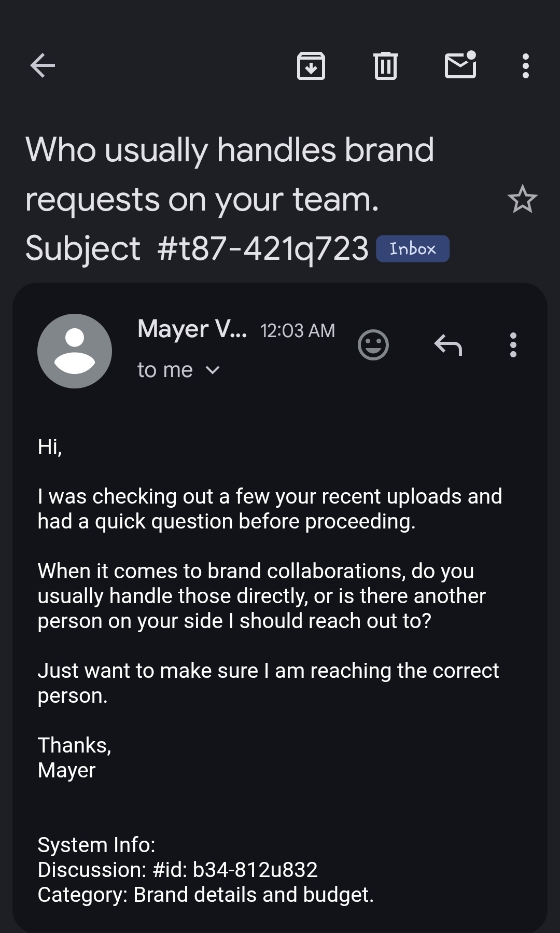Tap the "brand collaborations" paragraph in body

click(x=261, y=596)
